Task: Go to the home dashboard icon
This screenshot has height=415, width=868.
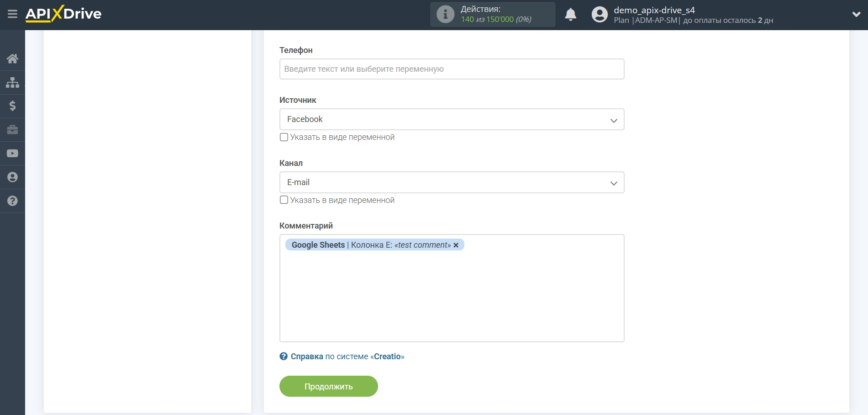Action: pyautogui.click(x=12, y=59)
